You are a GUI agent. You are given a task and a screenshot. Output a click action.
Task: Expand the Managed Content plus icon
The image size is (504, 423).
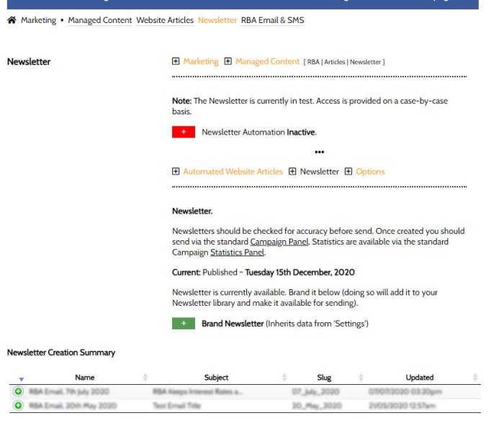click(x=228, y=62)
